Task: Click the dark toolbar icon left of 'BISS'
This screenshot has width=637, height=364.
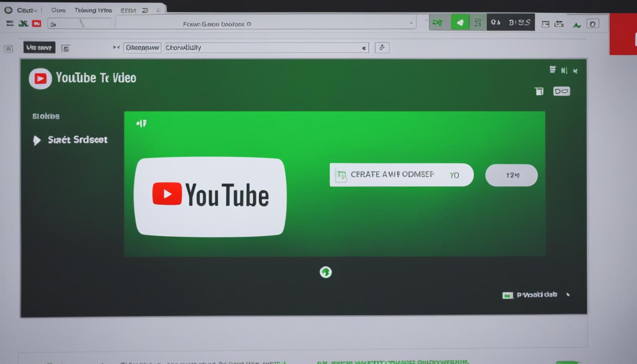Action: tap(496, 22)
